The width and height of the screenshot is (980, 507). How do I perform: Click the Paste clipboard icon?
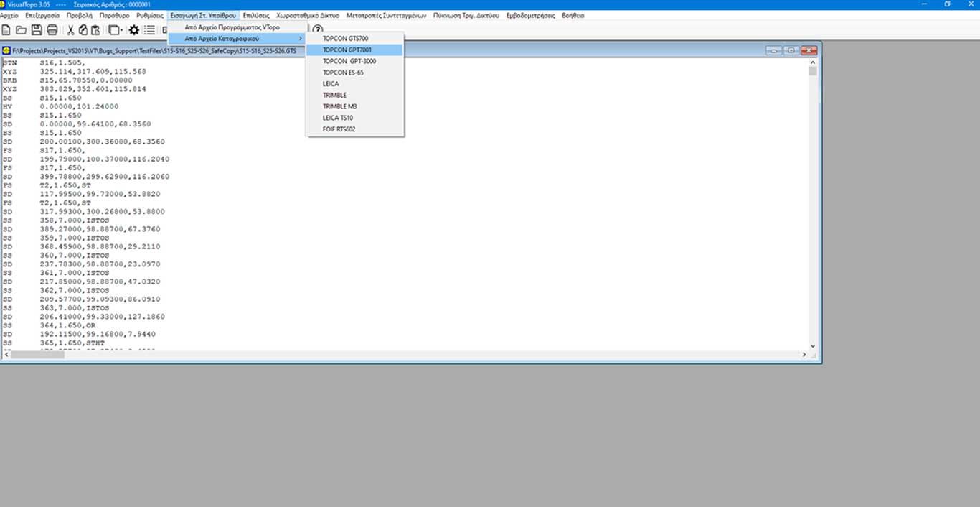click(x=95, y=30)
